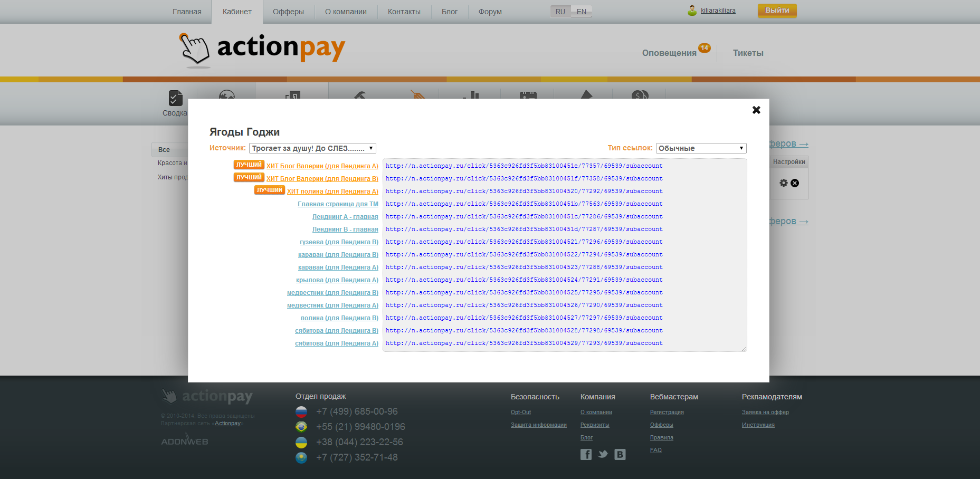Open ХИТ Блог Валерии (для Лендинга А) link

(322, 166)
